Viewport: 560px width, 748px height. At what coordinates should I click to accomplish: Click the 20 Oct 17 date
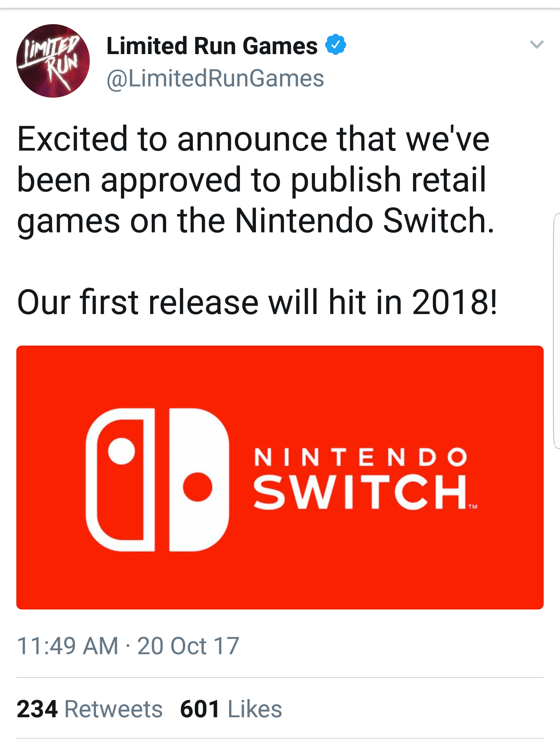pos(188,646)
